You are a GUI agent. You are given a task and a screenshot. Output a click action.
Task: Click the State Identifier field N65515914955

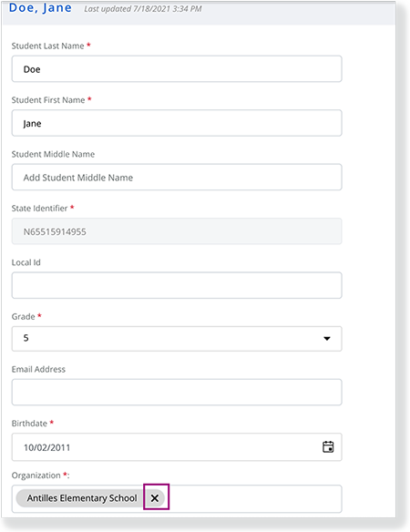point(177,231)
